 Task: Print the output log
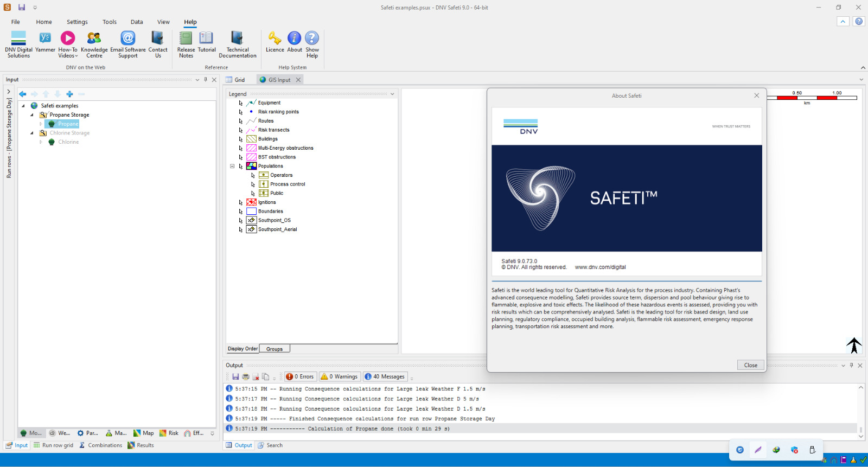(246, 376)
